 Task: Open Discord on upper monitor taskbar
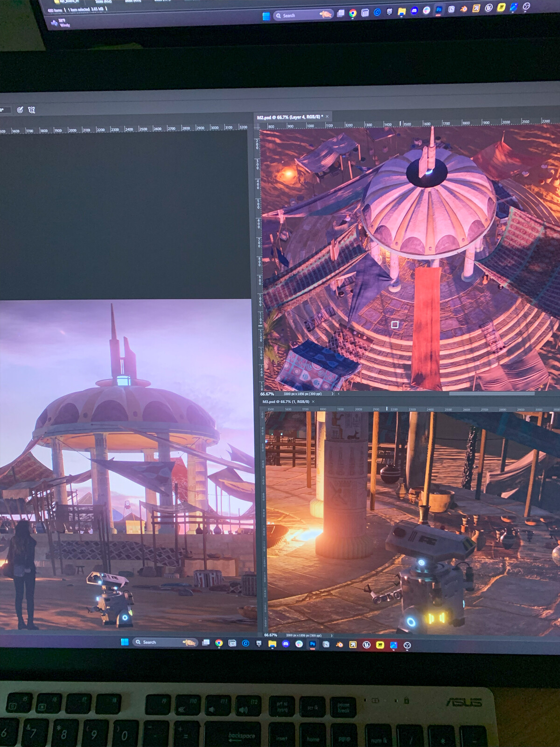click(414, 11)
